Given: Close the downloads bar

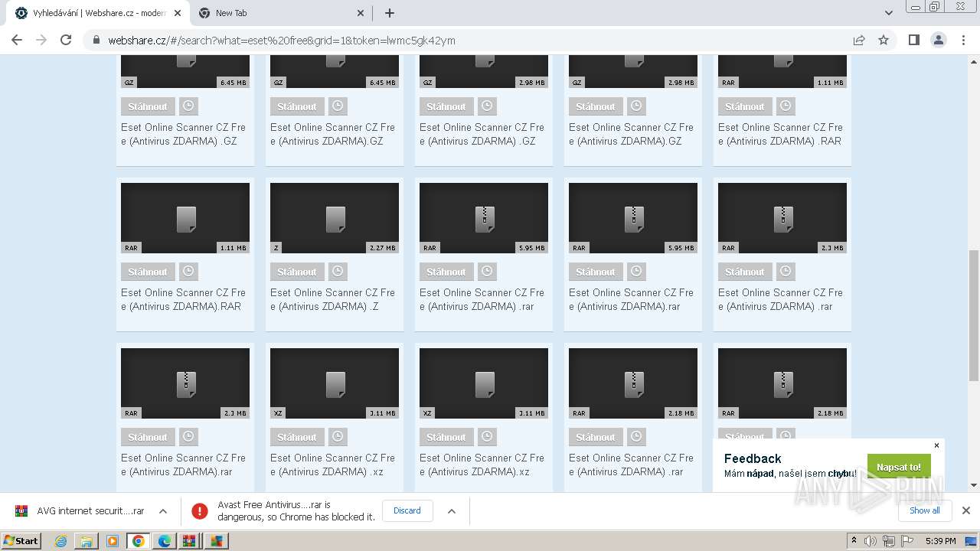Looking at the screenshot, I should (966, 510).
